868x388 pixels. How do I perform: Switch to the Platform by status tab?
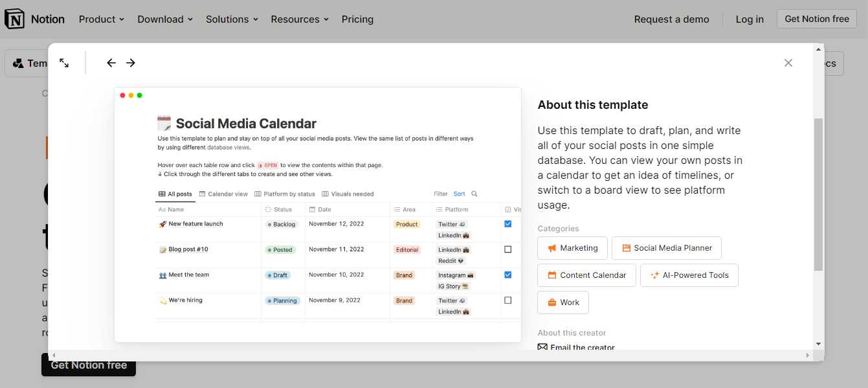[285, 194]
